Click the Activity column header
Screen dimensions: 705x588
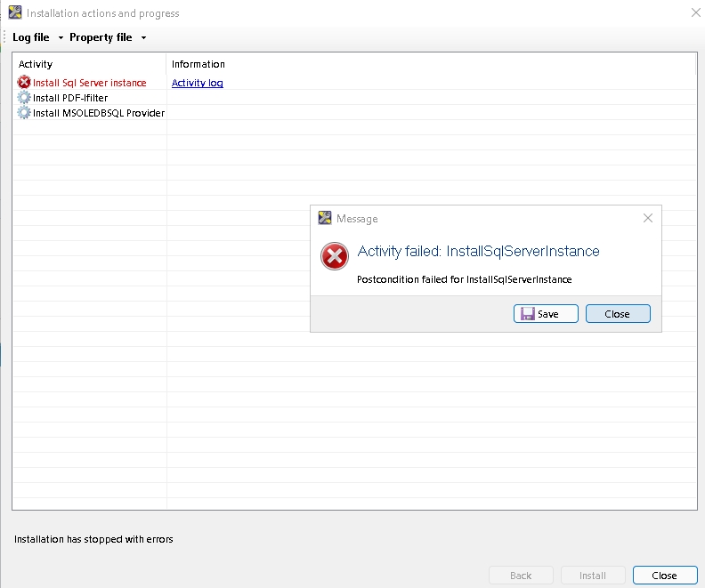tap(36, 64)
